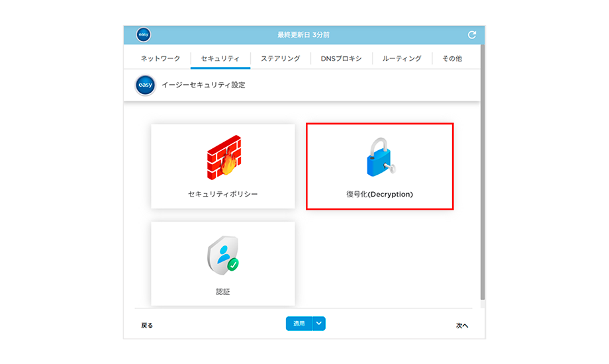Click 次へ to proceed
The width and height of the screenshot is (609, 364).
click(x=461, y=326)
